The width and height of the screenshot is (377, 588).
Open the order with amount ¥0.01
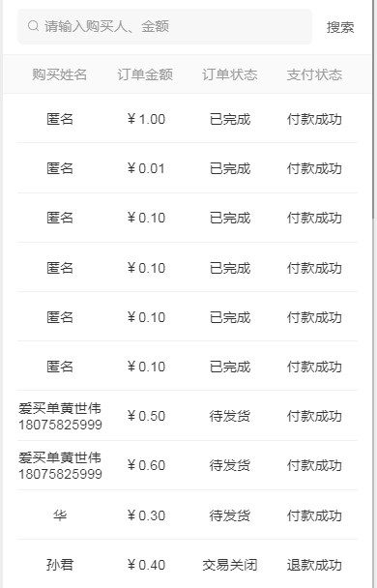pos(188,168)
